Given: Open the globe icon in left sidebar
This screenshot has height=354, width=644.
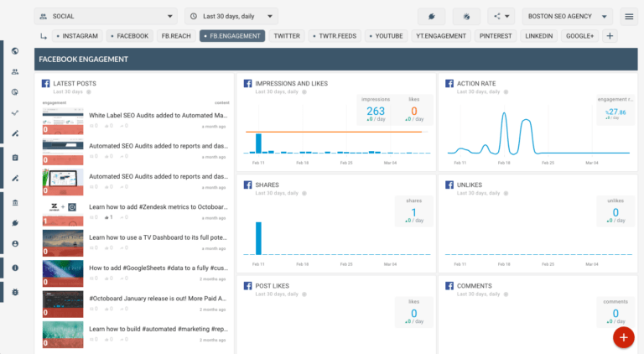Looking at the screenshot, I should (15, 51).
